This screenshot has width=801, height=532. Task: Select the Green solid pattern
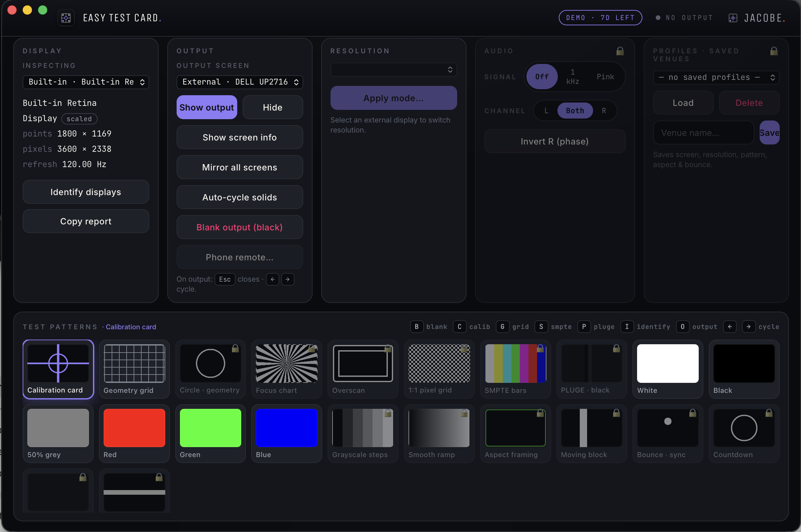tap(210, 433)
